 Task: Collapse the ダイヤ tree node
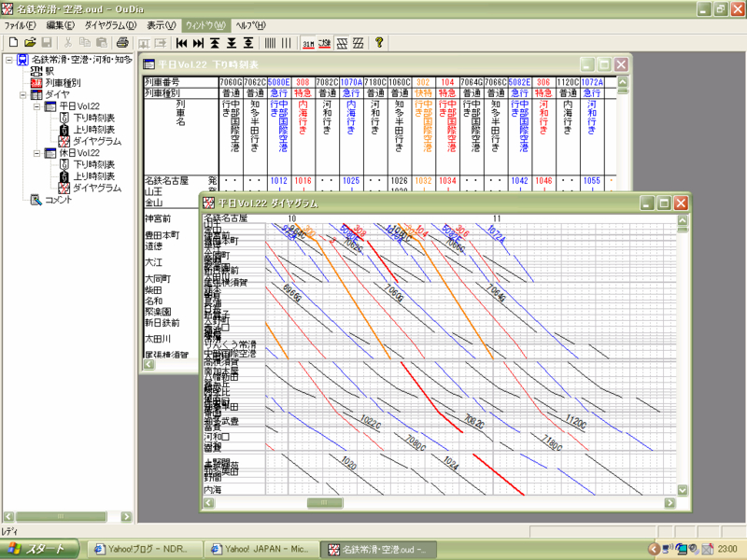22,94
